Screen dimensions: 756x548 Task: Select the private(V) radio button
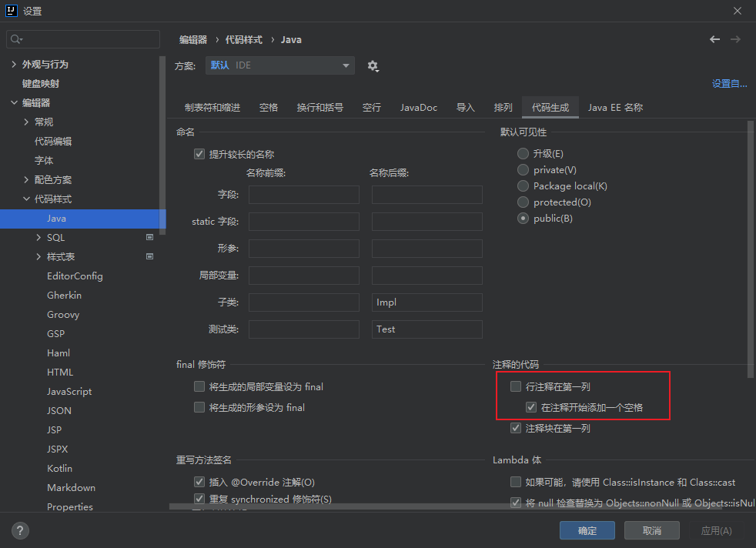coord(523,170)
